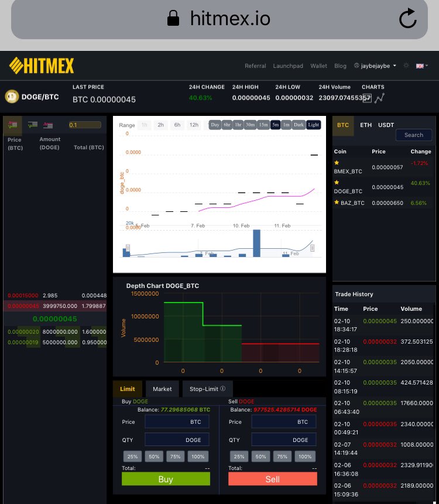Set chart interval to 15m

coord(263,125)
